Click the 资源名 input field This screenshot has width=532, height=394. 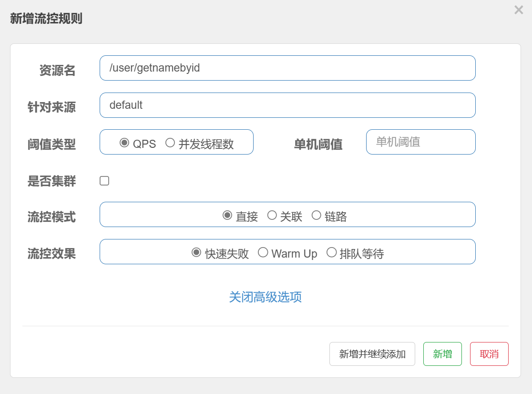point(287,68)
